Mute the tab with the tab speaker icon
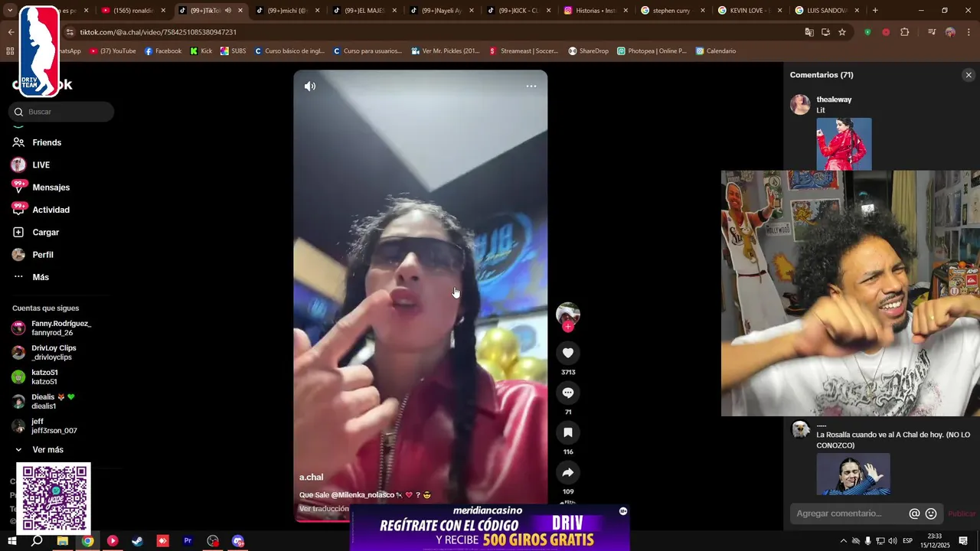980x551 pixels. (x=227, y=11)
